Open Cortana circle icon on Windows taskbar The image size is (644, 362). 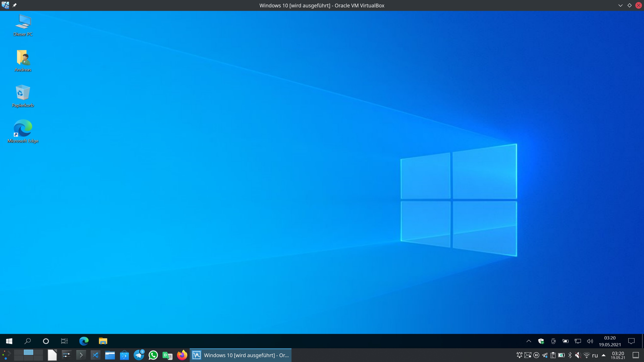pos(46,341)
